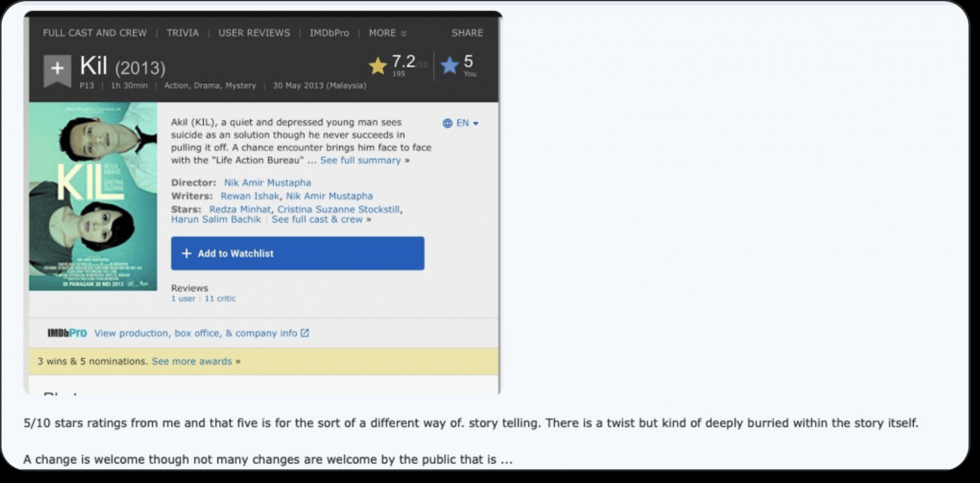Open the EN language dropdown
Screen dimensions: 980x483
(x=467, y=123)
